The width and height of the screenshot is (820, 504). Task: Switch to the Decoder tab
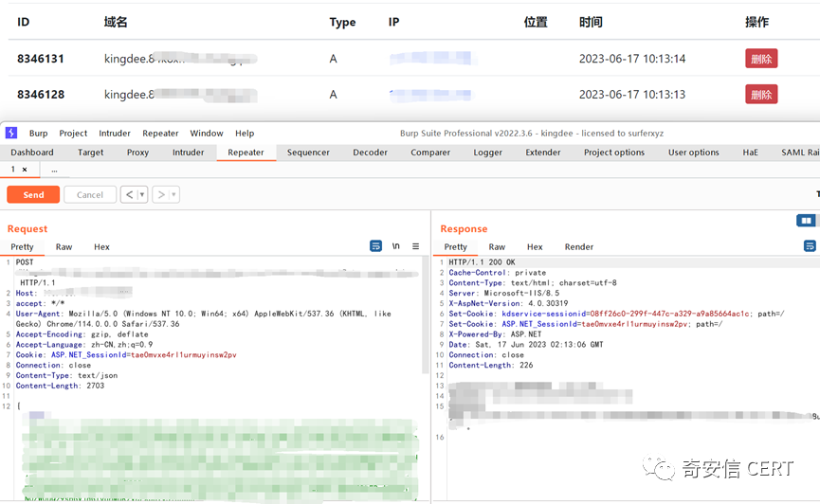(x=371, y=153)
